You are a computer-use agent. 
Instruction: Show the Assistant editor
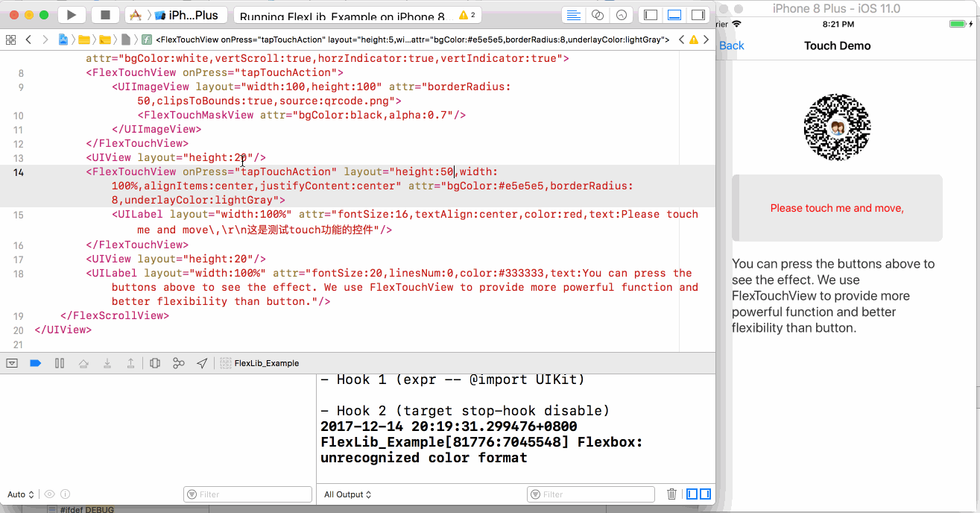[x=597, y=15]
